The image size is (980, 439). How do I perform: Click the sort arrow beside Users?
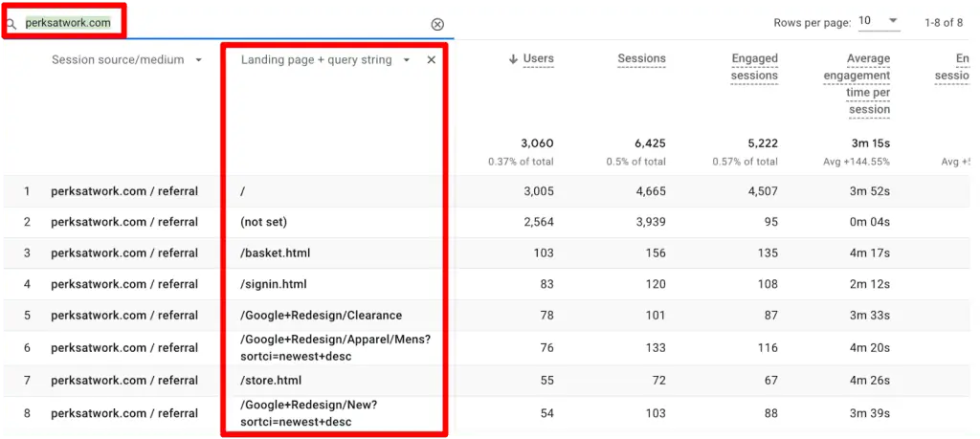click(x=513, y=59)
